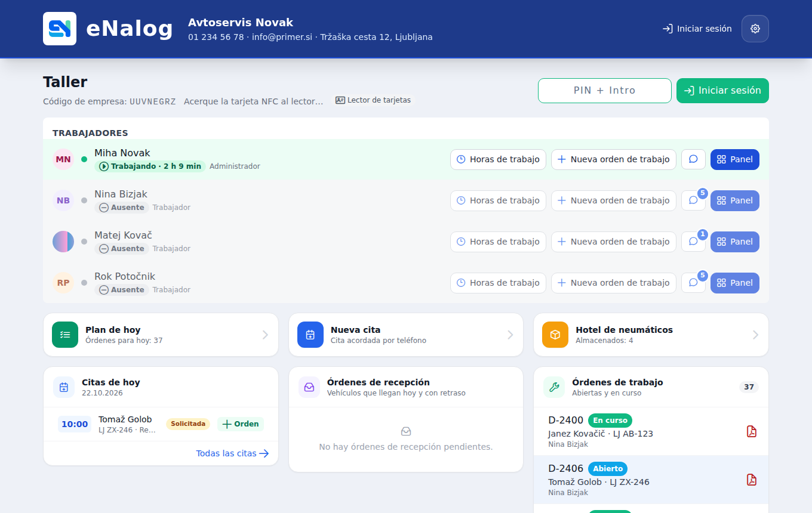Open Panel for Matej Kovač
812x513 pixels.
[x=735, y=242]
